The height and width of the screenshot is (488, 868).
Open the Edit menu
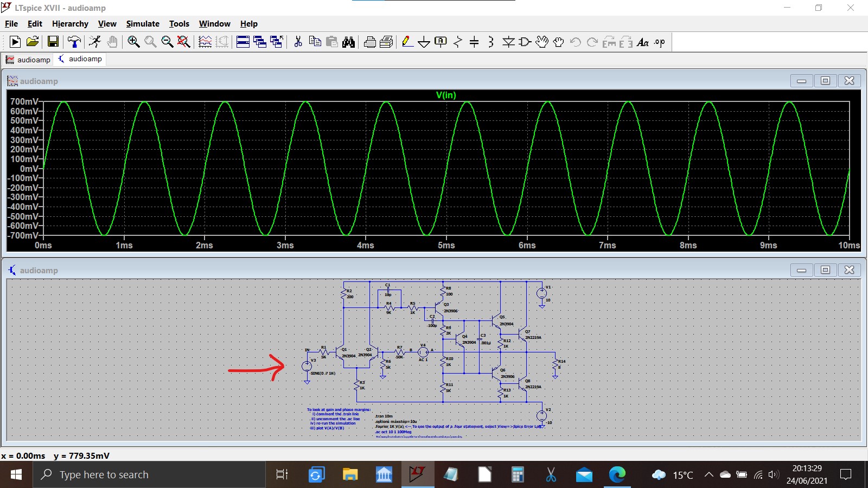35,24
